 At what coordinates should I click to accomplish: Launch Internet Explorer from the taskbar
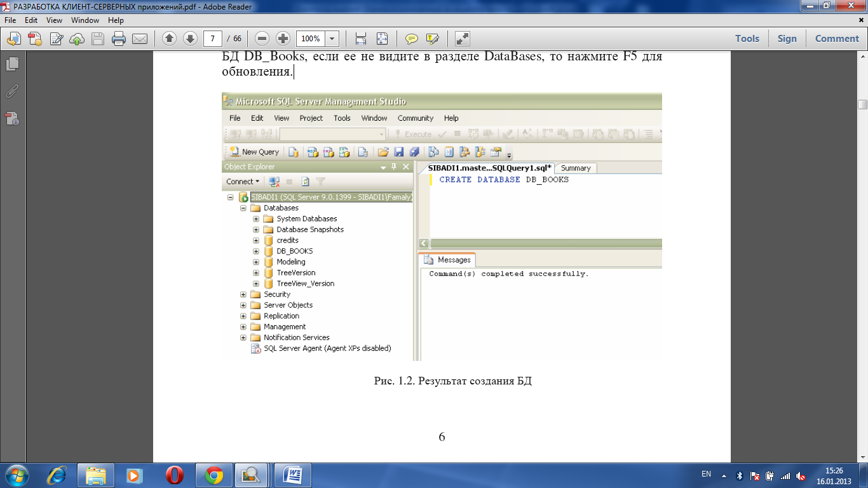pos(57,475)
